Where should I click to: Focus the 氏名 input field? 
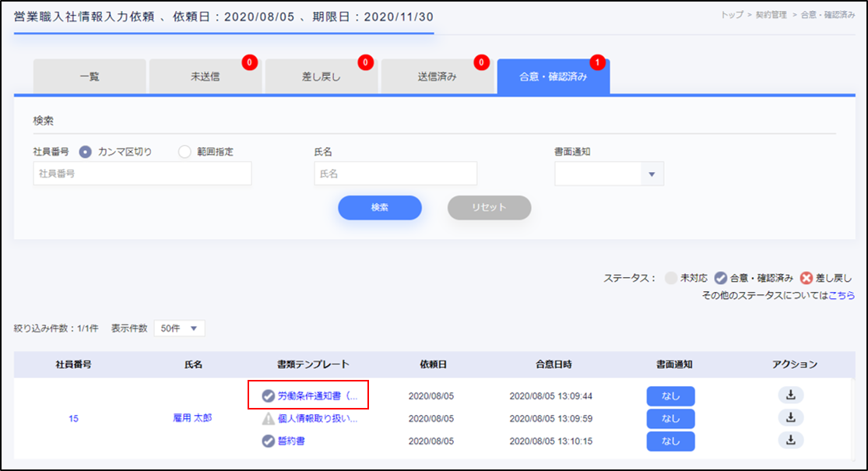[x=395, y=174]
